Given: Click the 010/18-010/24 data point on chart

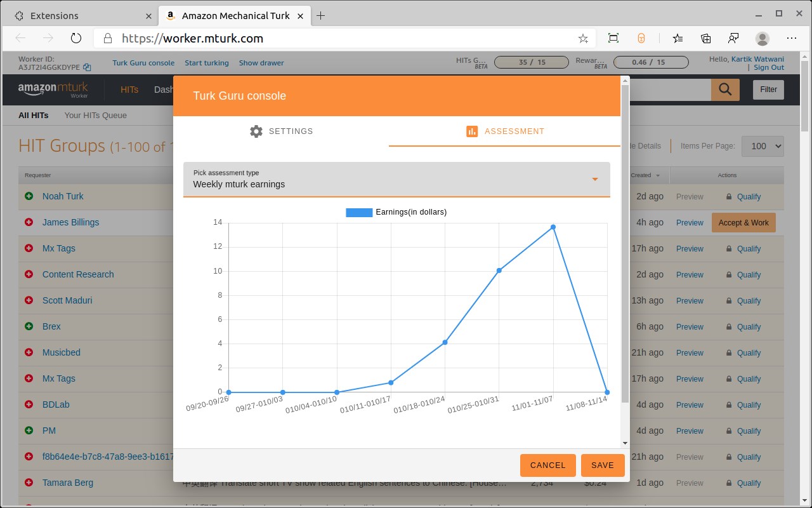Looking at the screenshot, I should tap(445, 342).
